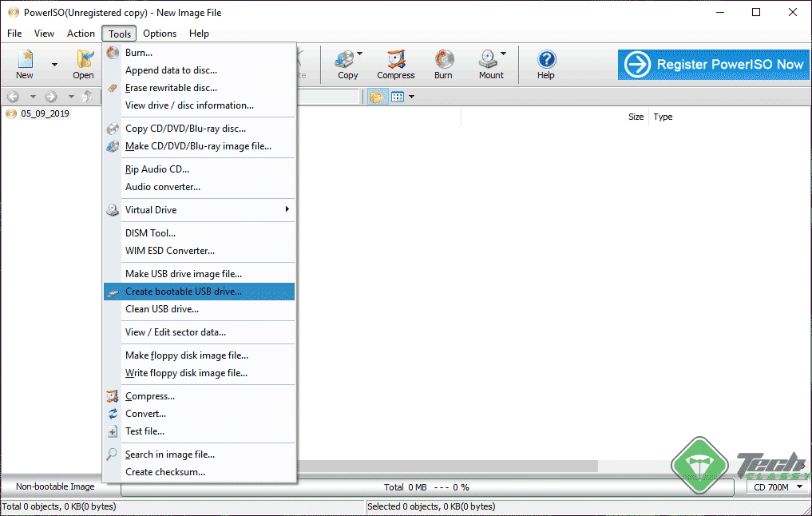812x516 pixels.
Task: Select the Copy disc tool
Action: (x=347, y=64)
